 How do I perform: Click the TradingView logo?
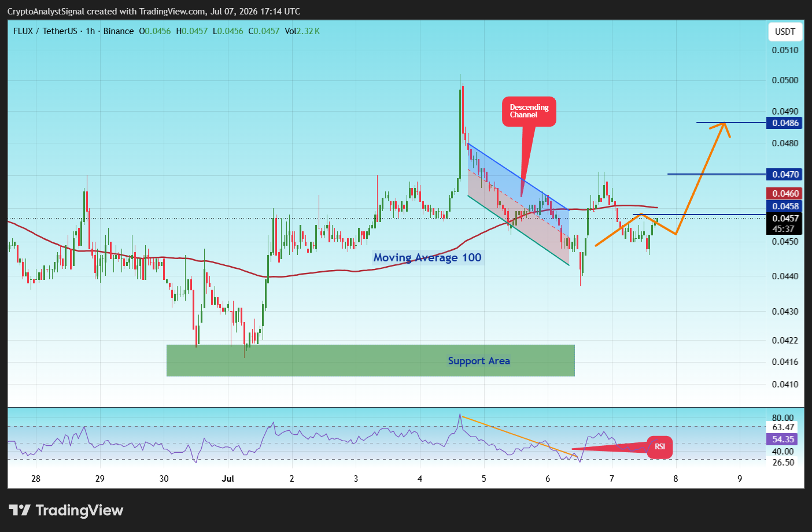click(x=66, y=510)
